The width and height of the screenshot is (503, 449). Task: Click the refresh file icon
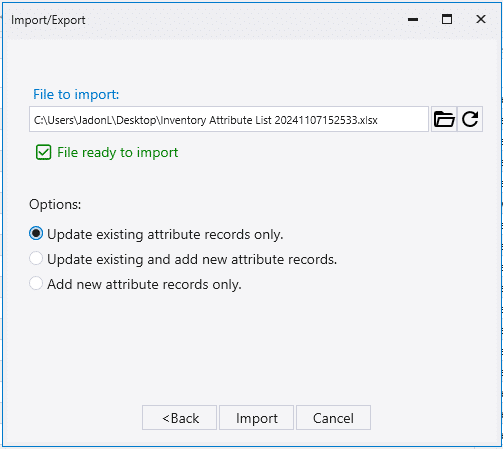[470, 119]
